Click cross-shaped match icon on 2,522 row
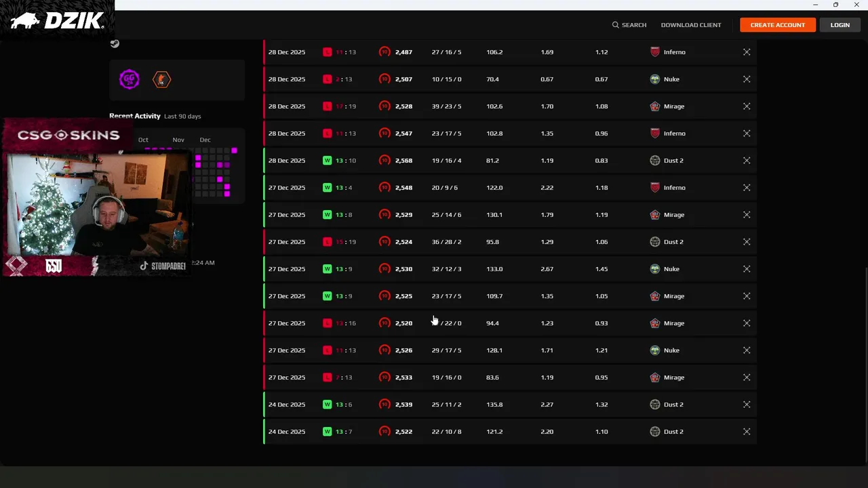The width and height of the screenshot is (868, 488). (x=747, y=432)
